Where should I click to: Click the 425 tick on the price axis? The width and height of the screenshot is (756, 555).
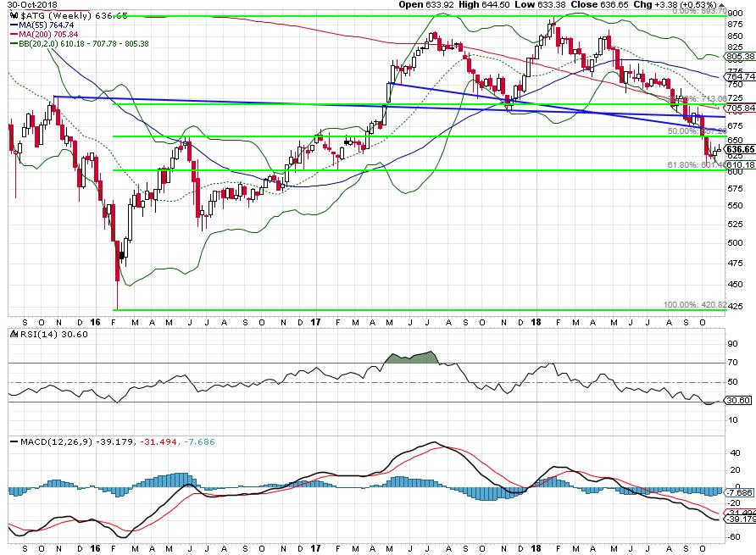tap(735, 306)
